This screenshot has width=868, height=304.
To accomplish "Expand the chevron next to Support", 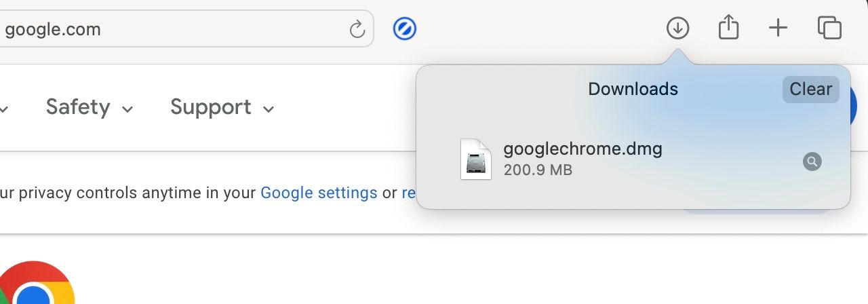I will coord(269,109).
